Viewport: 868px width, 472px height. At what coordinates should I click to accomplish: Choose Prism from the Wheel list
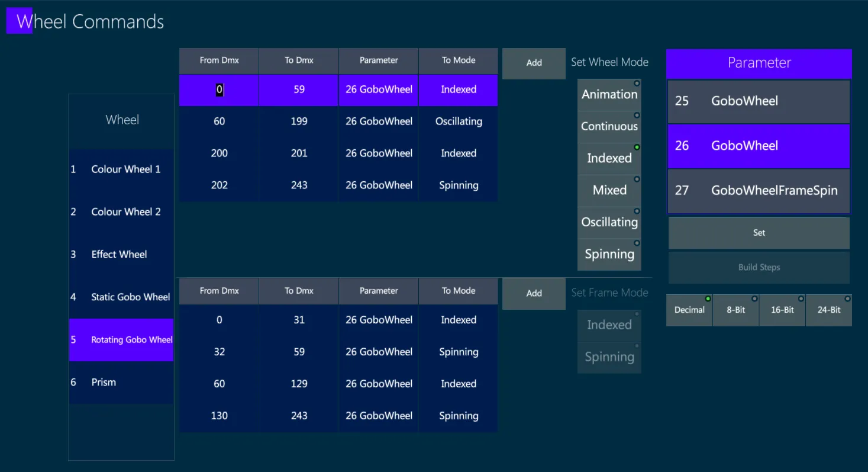click(x=121, y=383)
